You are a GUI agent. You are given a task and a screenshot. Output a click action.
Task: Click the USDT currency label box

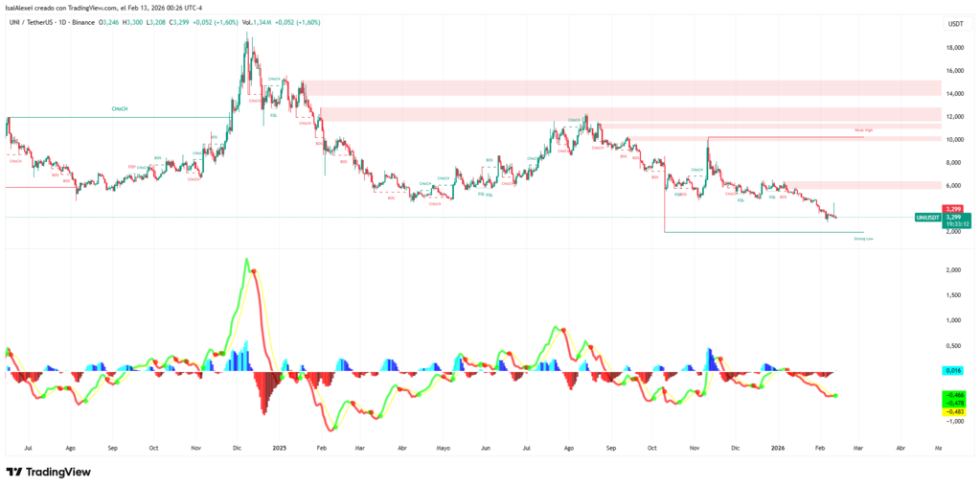click(x=954, y=24)
